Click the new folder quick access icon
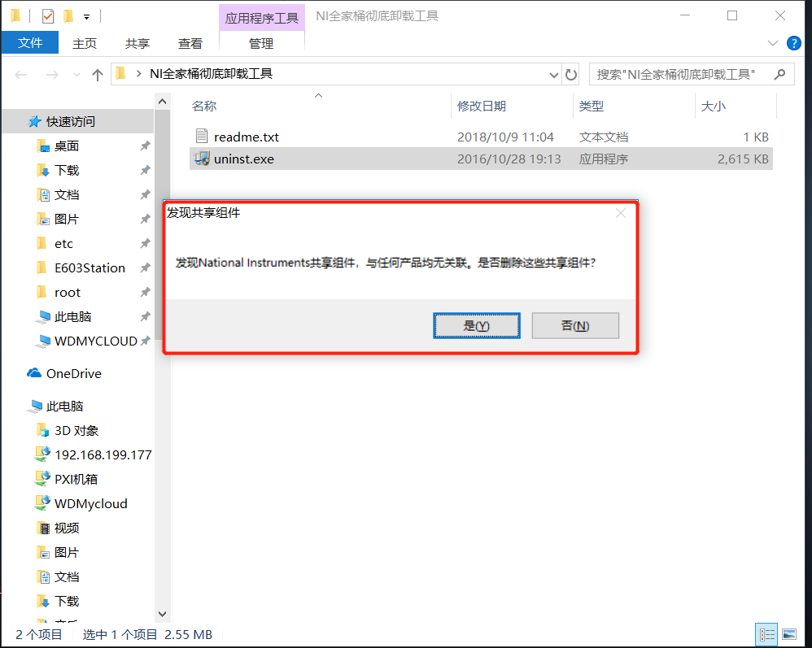 (x=68, y=16)
